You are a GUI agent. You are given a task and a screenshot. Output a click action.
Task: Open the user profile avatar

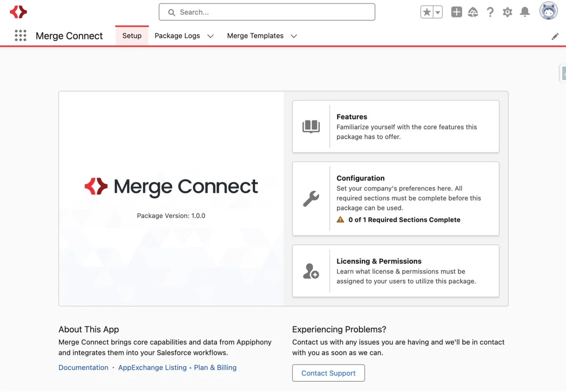[x=549, y=11]
